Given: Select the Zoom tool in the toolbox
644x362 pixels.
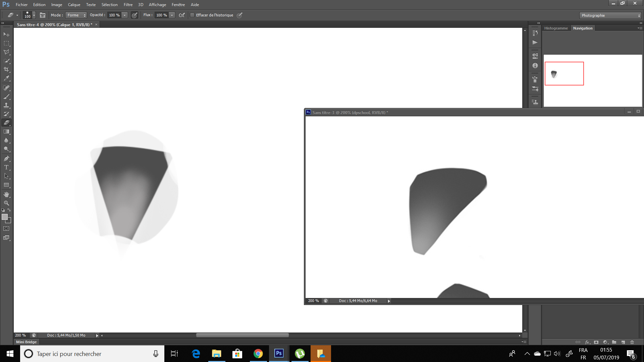Looking at the screenshot, I should [x=6, y=203].
